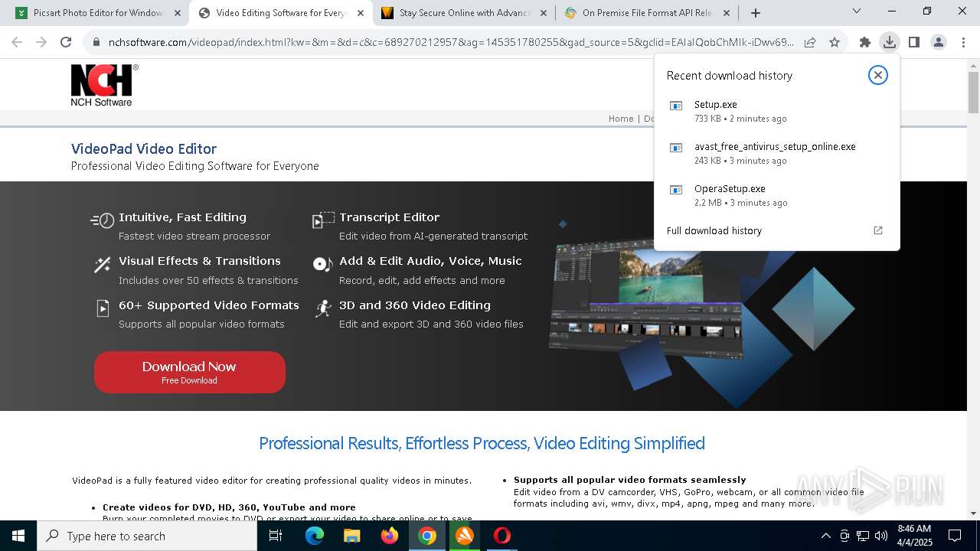Open the Chrome extensions puzzle icon

864,42
